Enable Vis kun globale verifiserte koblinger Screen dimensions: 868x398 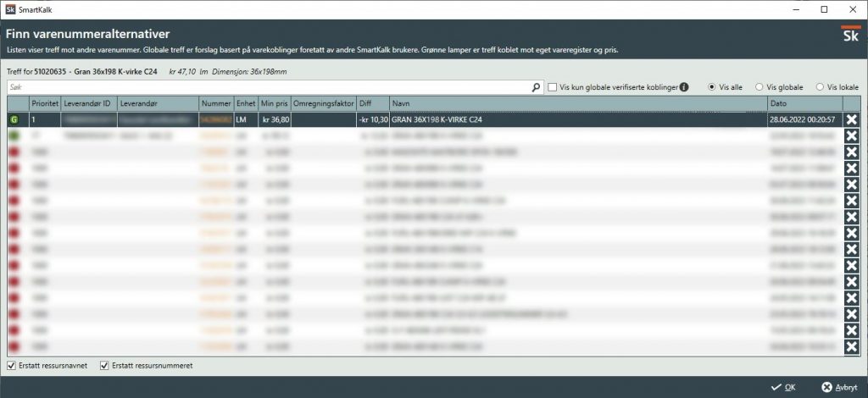click(553, 87)
